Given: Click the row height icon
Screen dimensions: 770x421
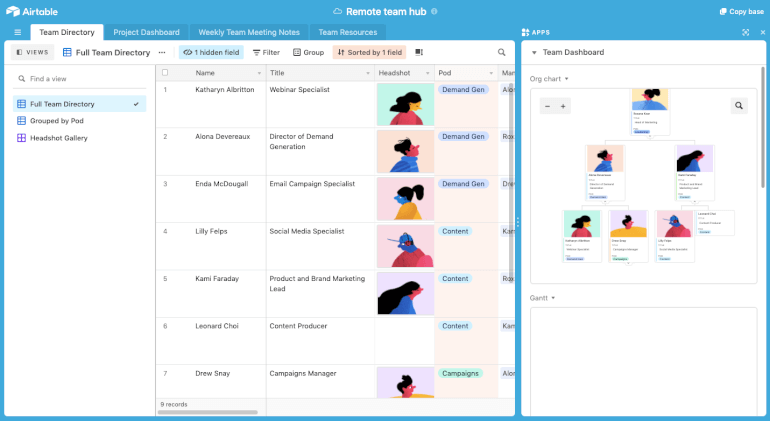Looking at the screenshot, I should pos(419,53).
